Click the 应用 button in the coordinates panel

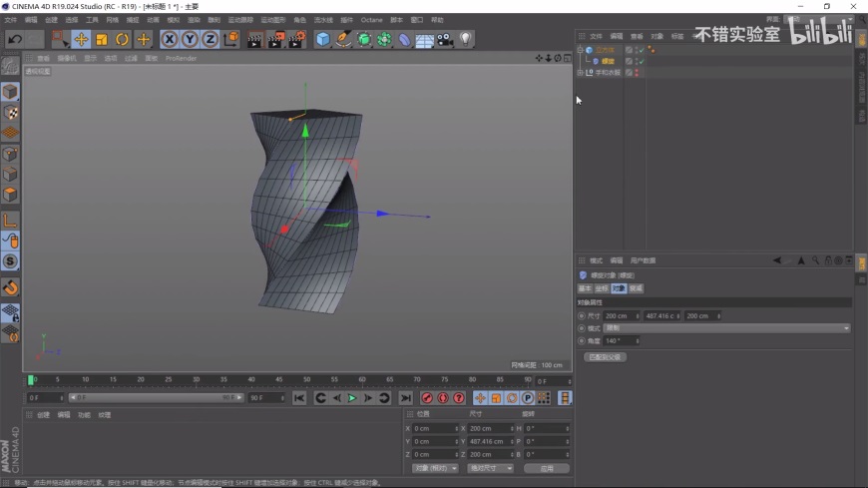546,468
